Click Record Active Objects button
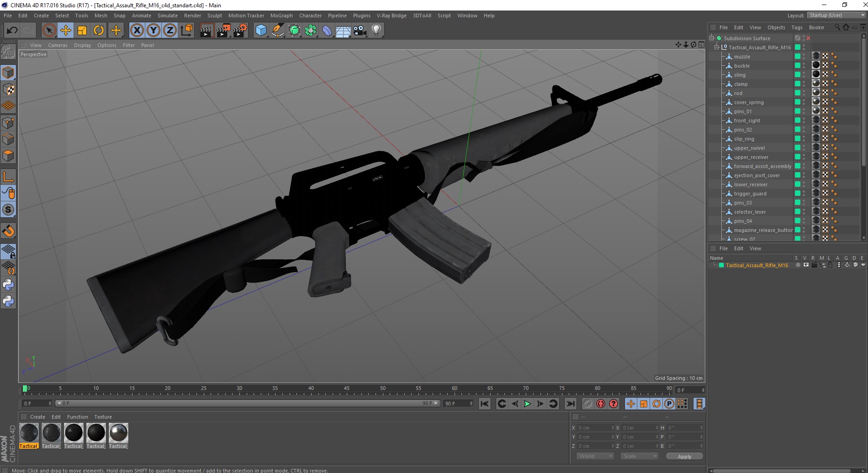This screenshot has height=473, width=868. 588,404
